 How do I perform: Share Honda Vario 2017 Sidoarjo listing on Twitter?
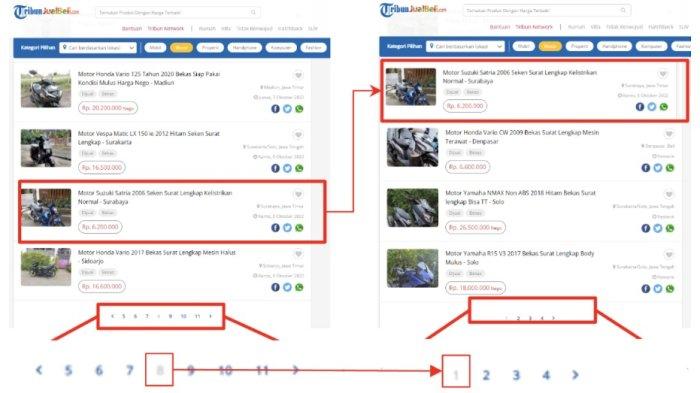coord(288,287)
